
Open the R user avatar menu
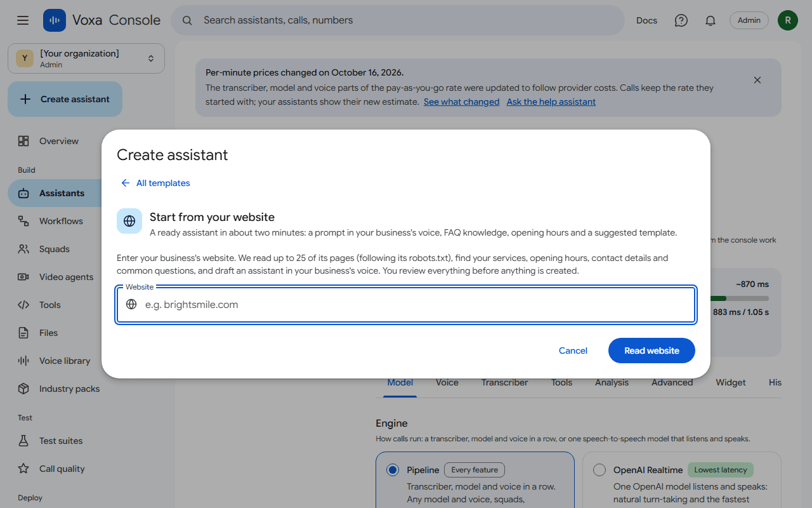(788, 20)
